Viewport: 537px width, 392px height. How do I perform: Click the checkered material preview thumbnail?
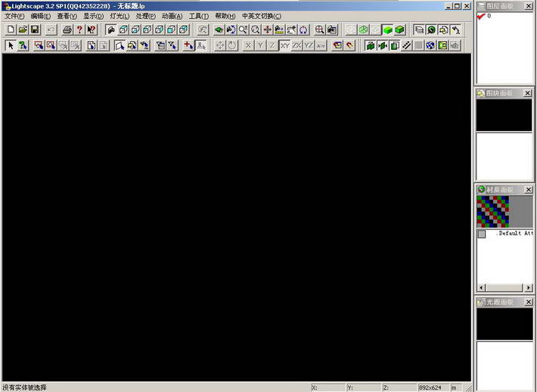[493, 211]
